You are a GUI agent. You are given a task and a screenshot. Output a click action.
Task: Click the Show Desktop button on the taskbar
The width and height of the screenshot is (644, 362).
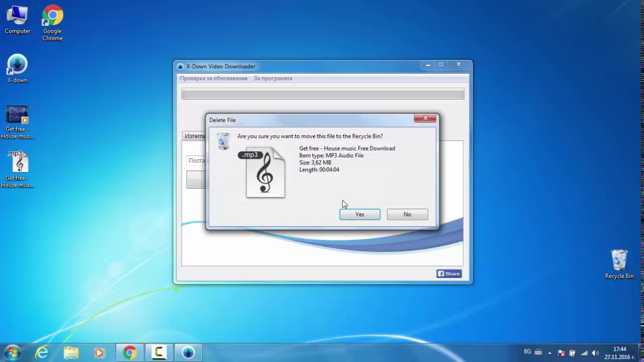coord(640,353)
